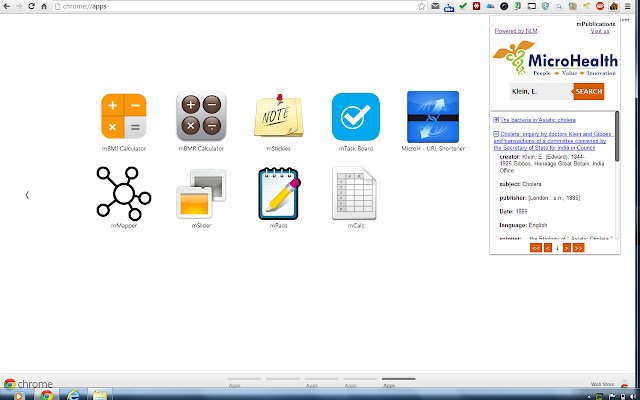
Task: Click the cloud extension icon
Action: [x=490, y=6]
